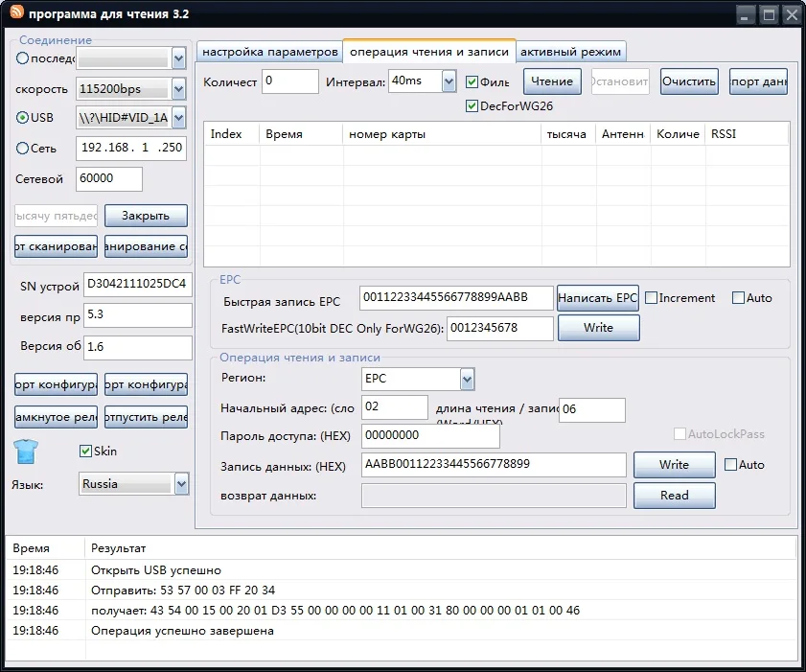
Task: Click the left конфигура export button
Action: [56, 384]
